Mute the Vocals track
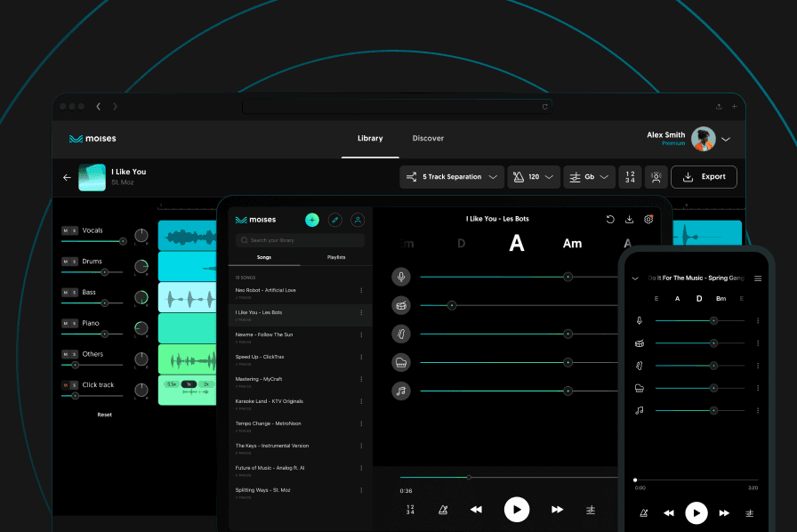 click(64, 231)
